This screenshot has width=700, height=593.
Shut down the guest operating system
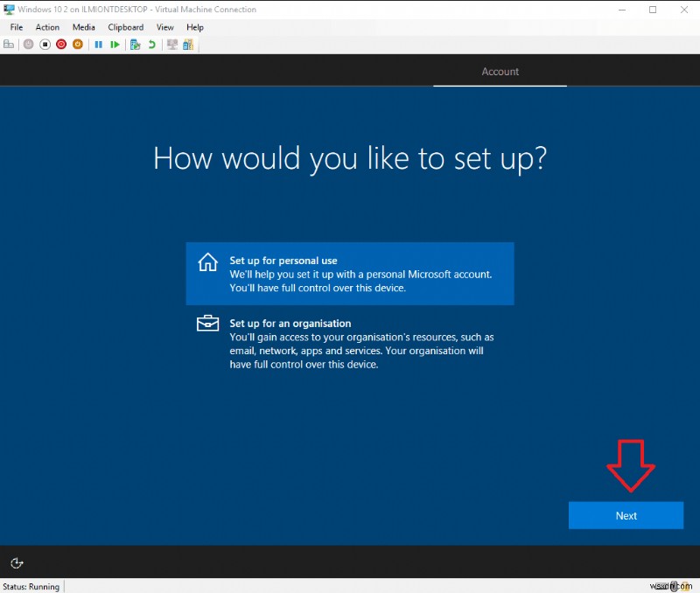pos(61,44)
